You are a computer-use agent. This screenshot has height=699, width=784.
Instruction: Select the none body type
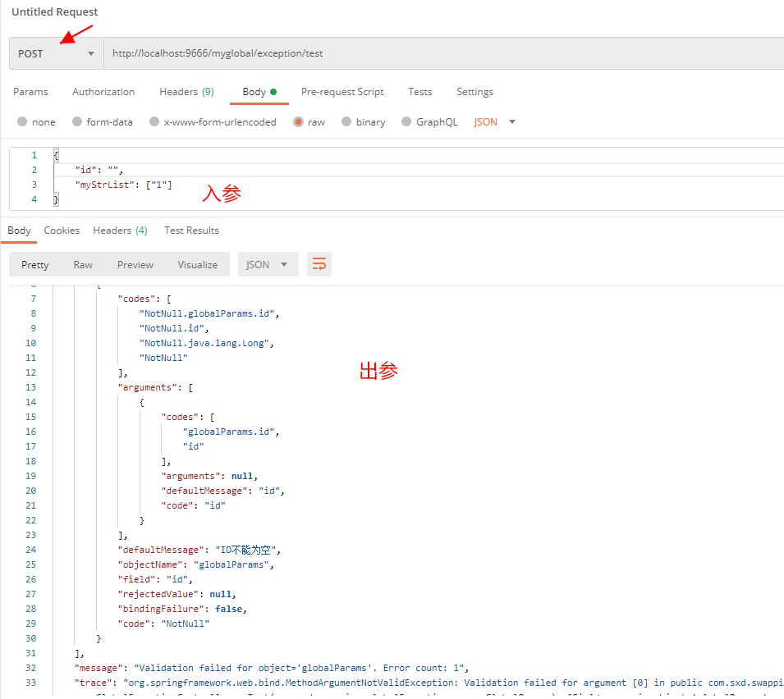[x=36, y=122]
